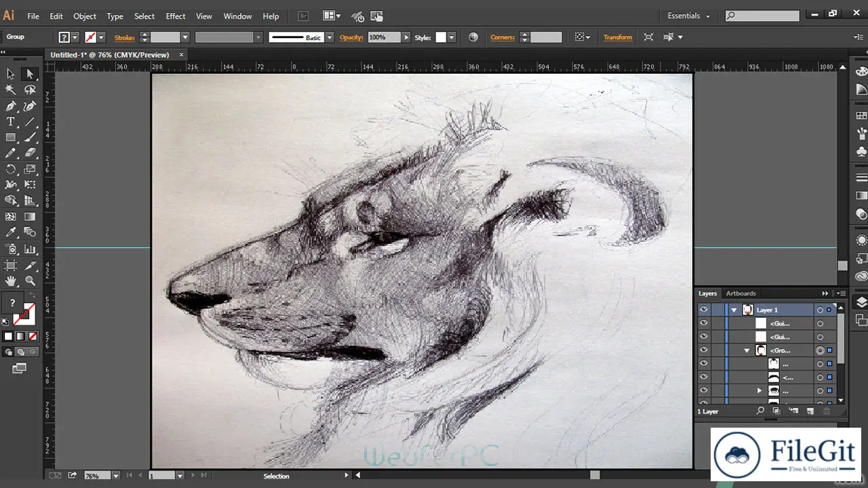Screen dimensions: 868x488
Task: Toggle visibility of the first <Gui... sublayer
Action: point(703,323)
